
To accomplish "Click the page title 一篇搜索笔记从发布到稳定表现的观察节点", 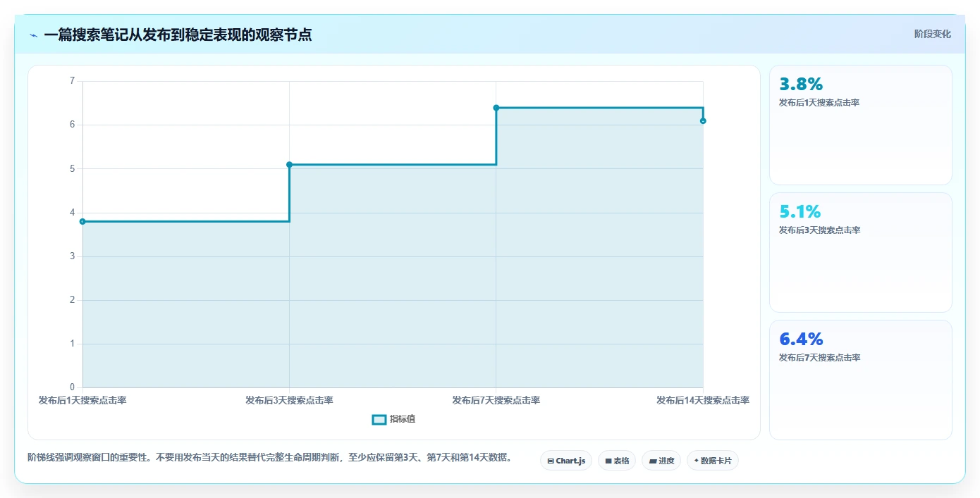I will click(x=178, y=35).
